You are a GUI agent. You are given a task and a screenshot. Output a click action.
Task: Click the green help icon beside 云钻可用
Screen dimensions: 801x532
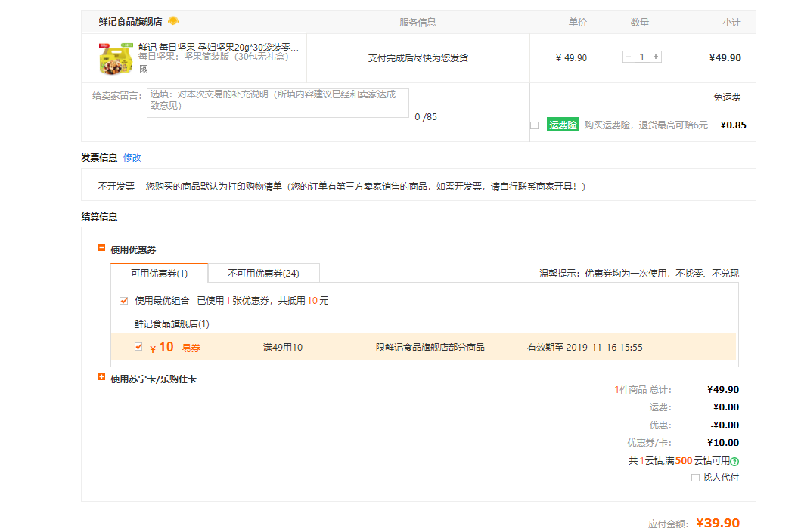pos(734,462)
